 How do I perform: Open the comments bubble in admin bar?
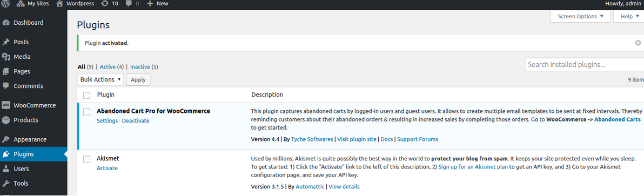pos(129,4)
